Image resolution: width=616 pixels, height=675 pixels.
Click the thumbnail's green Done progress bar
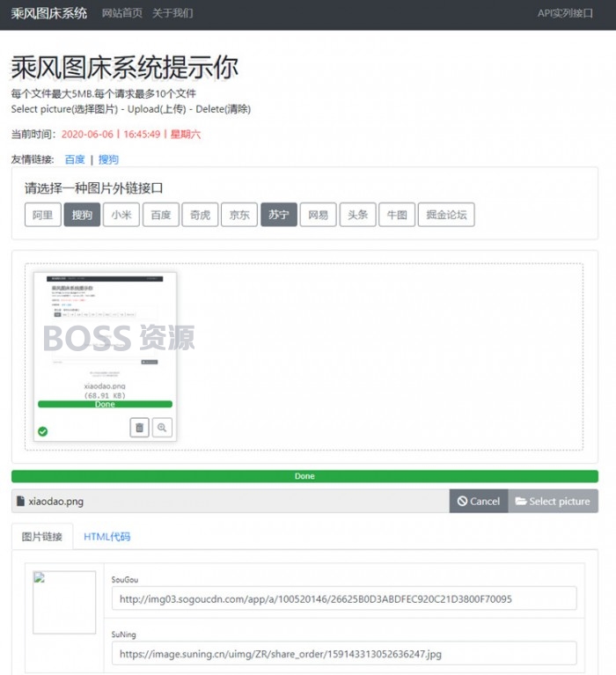coord(105,404)
